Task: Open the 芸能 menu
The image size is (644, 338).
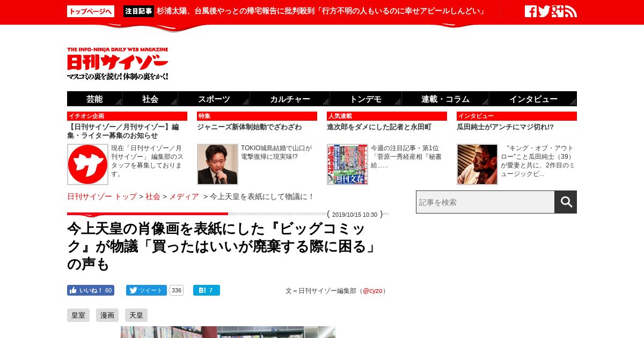Action: [x=94, y=99]
